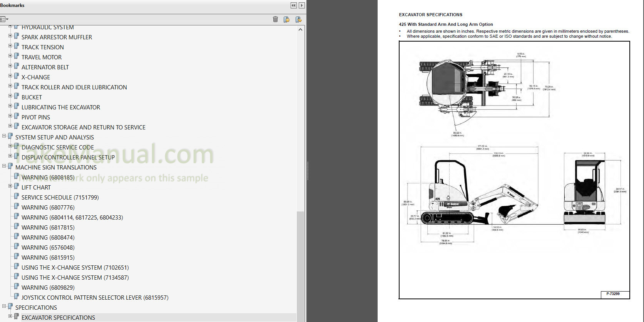
Task: Click bookmark icon beside SERVICE SCHEDULE (7151799)
Action: click(17, 197)
